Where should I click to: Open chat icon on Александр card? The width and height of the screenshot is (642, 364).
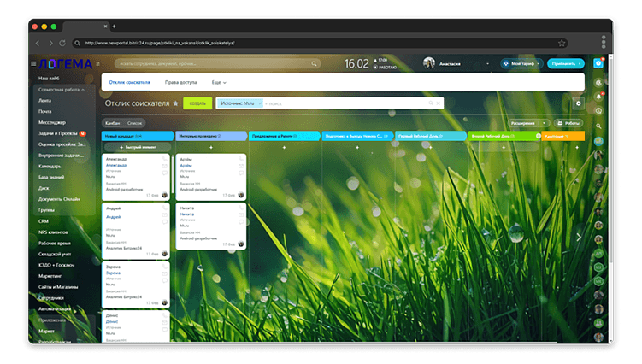(x=165, y=173)
